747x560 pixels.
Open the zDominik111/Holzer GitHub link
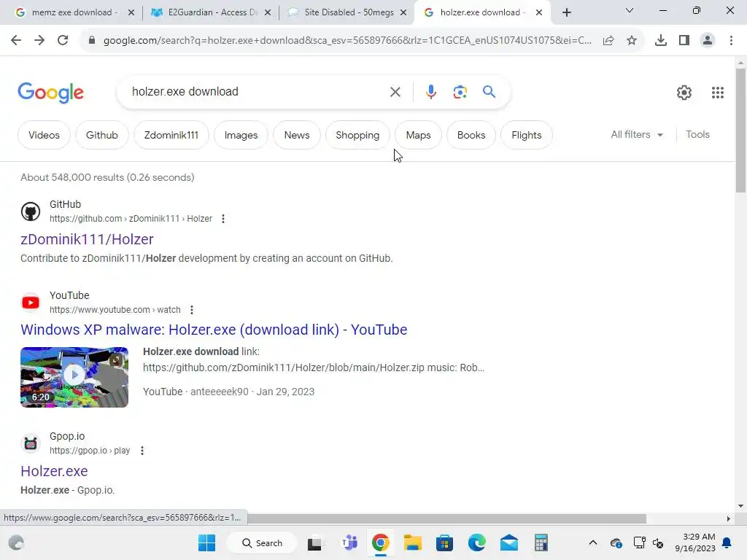click(x=87, y=239)
